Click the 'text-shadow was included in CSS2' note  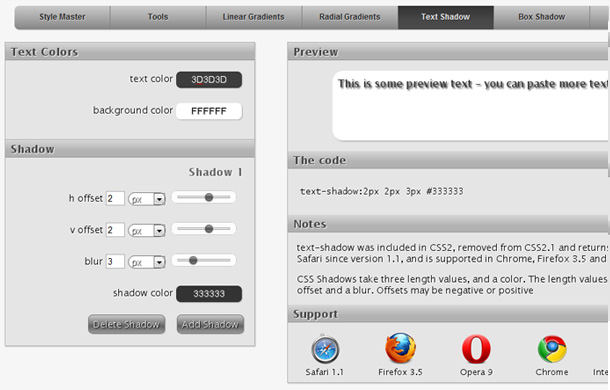click(x=452, y=253)
